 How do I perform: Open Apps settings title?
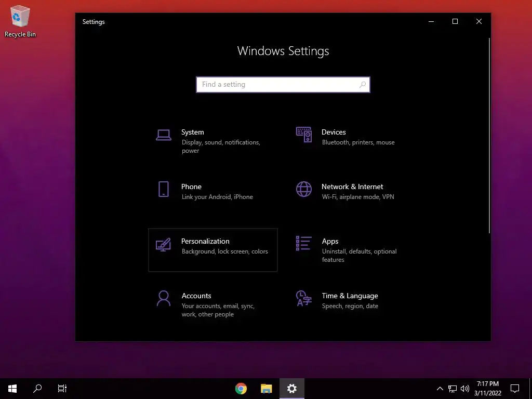[x=330, y=241]
